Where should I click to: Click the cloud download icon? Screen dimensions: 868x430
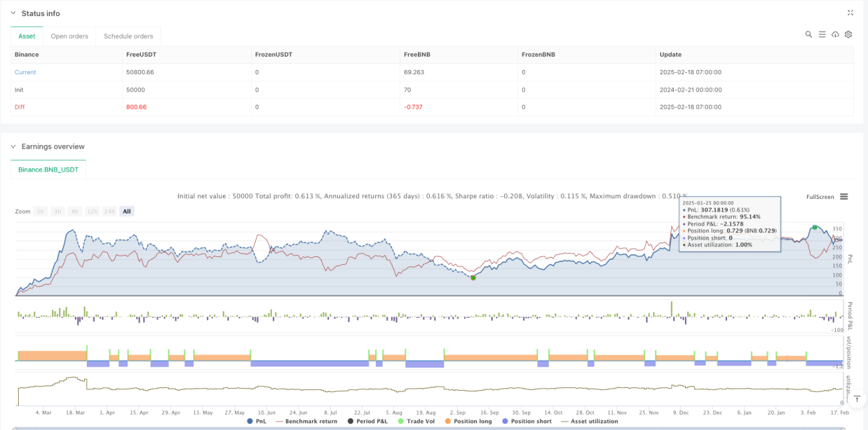(x=835, y=34)
